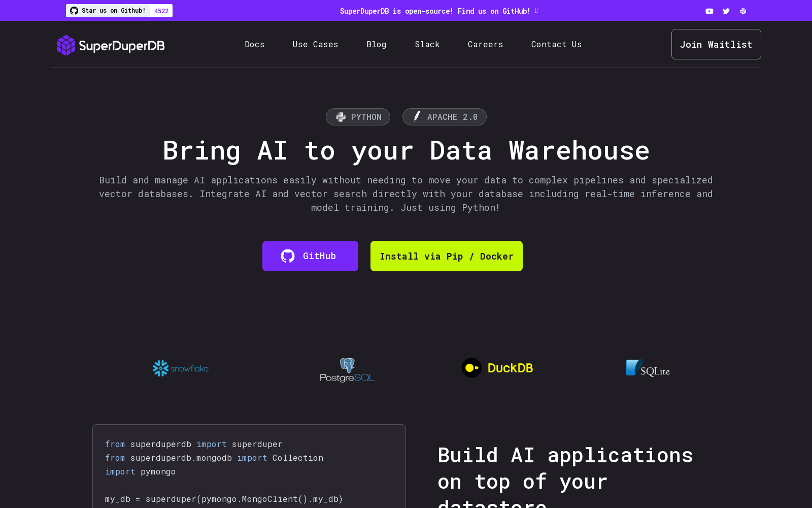This screenshot has height=508, width=812.
Task: Click Install via Pip / Docker button
Action: click(x=447, y=256)
